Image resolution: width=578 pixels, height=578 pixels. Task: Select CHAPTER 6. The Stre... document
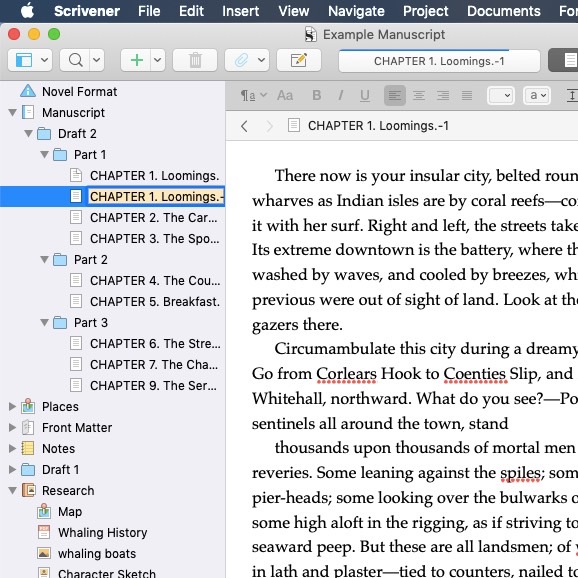click(155, 344)
